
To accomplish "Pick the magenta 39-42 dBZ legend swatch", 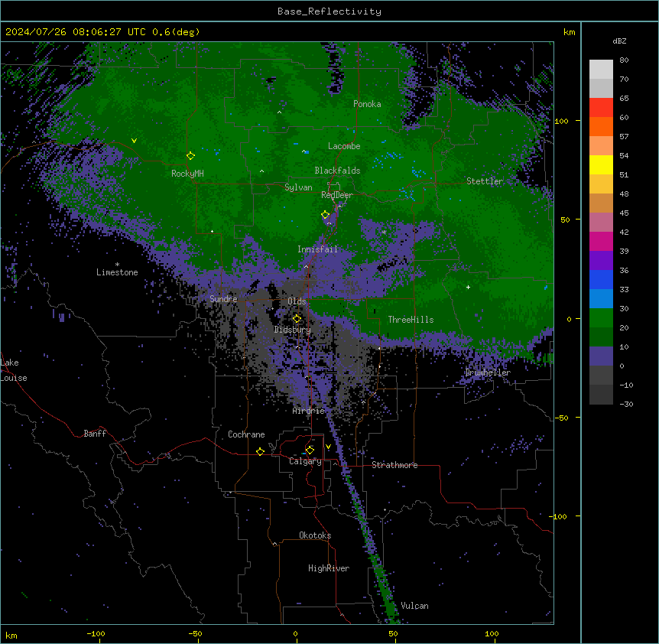I will 601,242.
